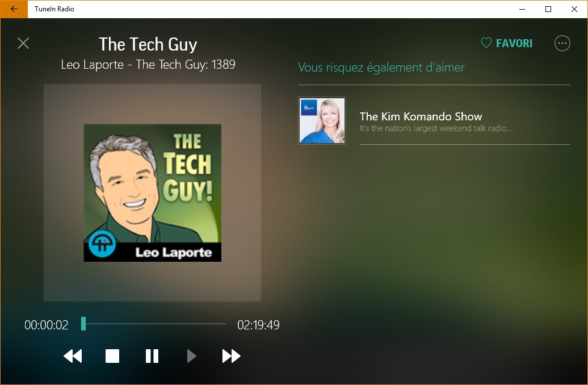Click the "The Tech Guy" title text
The width and height of the screenshot is (588, 385).
(148, 44)
